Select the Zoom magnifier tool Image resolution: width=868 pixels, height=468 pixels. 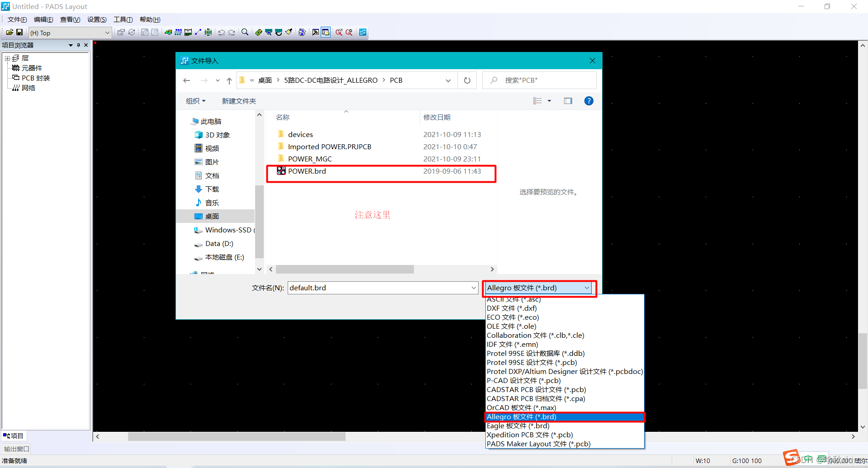(x=245, y=32)
